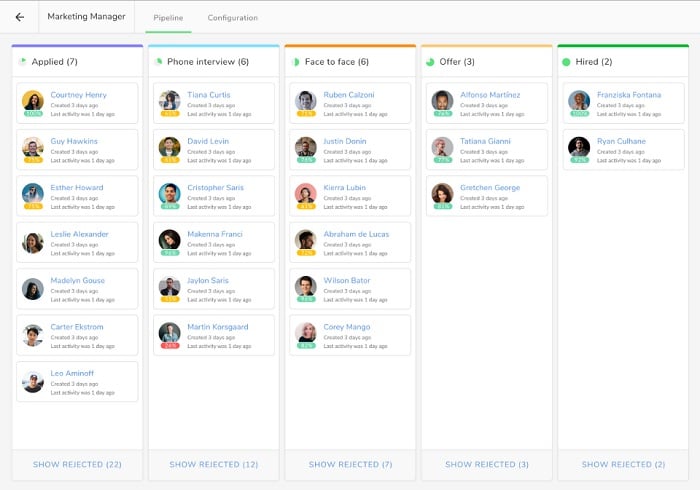The image size is (700, 490).
Task: Show rejected candidates in Face to face
Action: [350, 464]
